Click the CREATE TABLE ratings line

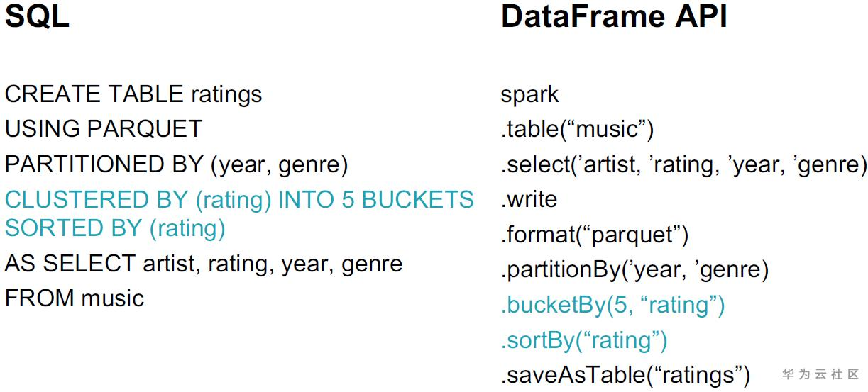(133, 94)
